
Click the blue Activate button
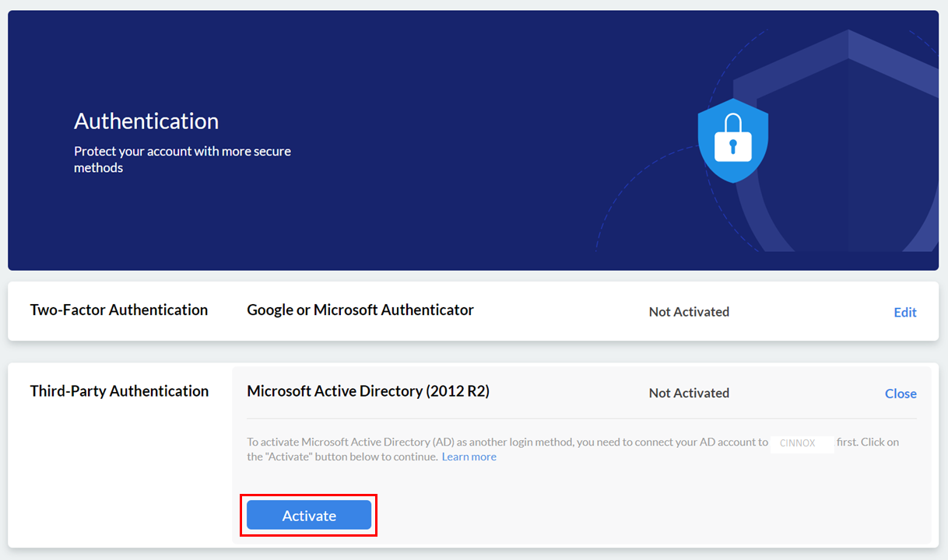309,515
